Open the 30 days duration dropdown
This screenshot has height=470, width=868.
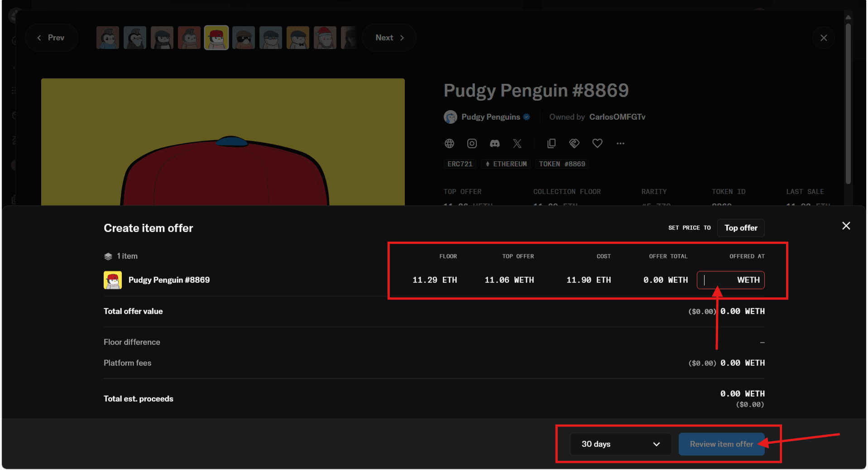[621, 444]
